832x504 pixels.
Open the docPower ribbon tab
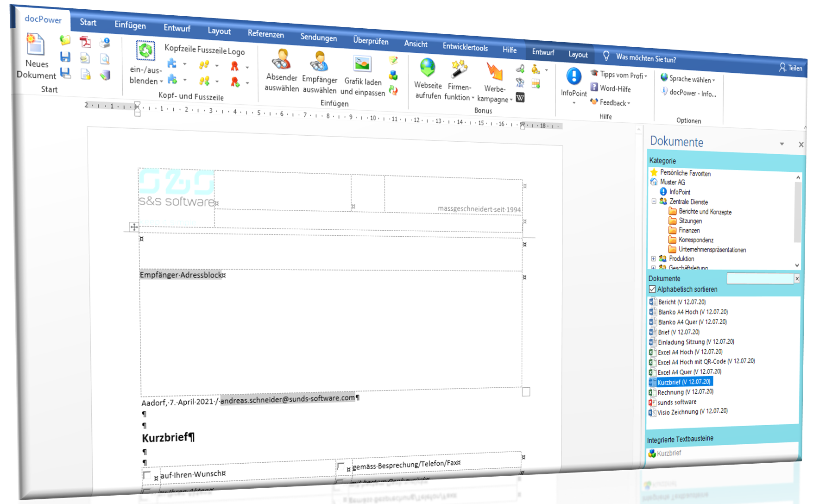click(43, 20)
